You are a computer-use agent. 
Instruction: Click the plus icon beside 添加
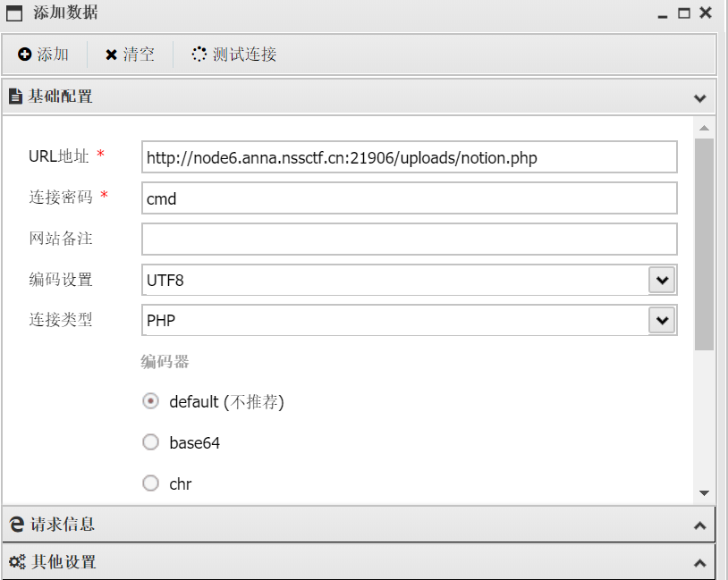coord(24,55)
